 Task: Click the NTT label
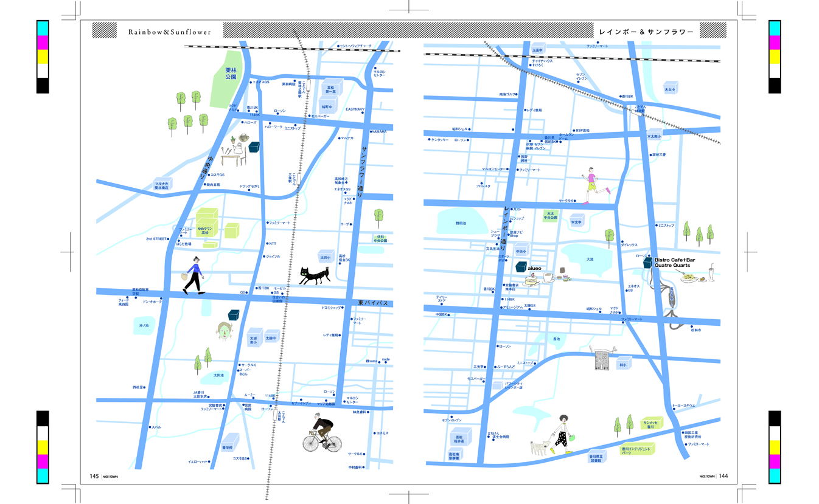[x=271, y=244]
